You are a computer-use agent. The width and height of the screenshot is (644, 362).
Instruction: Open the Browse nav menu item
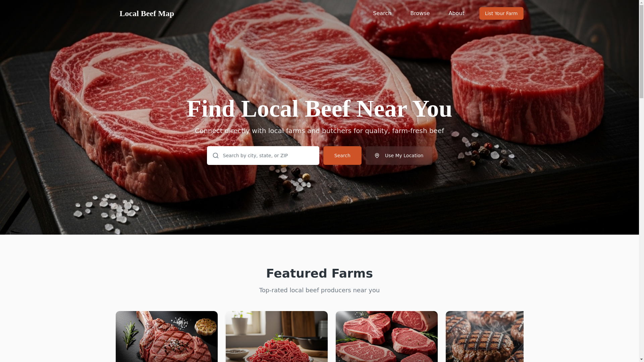(x=420, y=13)
